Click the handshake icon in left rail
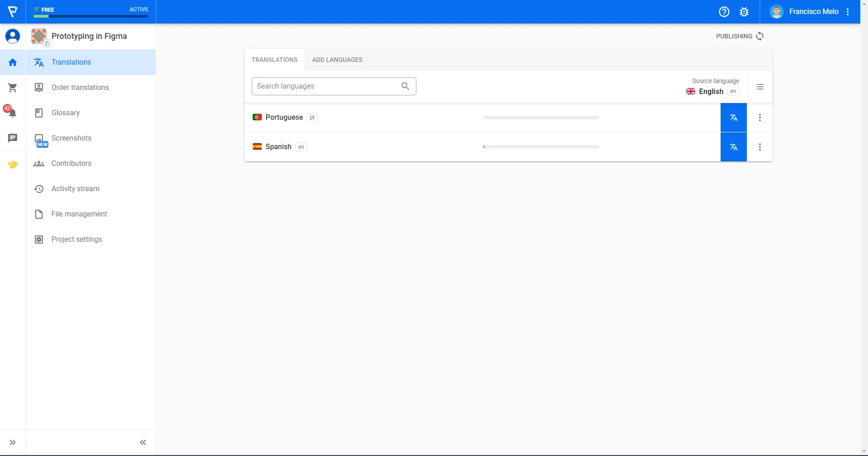This screenshot has width=868, height=456. tap(13, 165)
